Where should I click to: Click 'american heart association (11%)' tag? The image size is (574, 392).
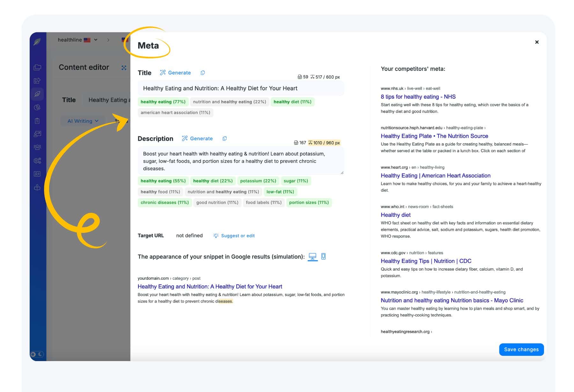175,113
